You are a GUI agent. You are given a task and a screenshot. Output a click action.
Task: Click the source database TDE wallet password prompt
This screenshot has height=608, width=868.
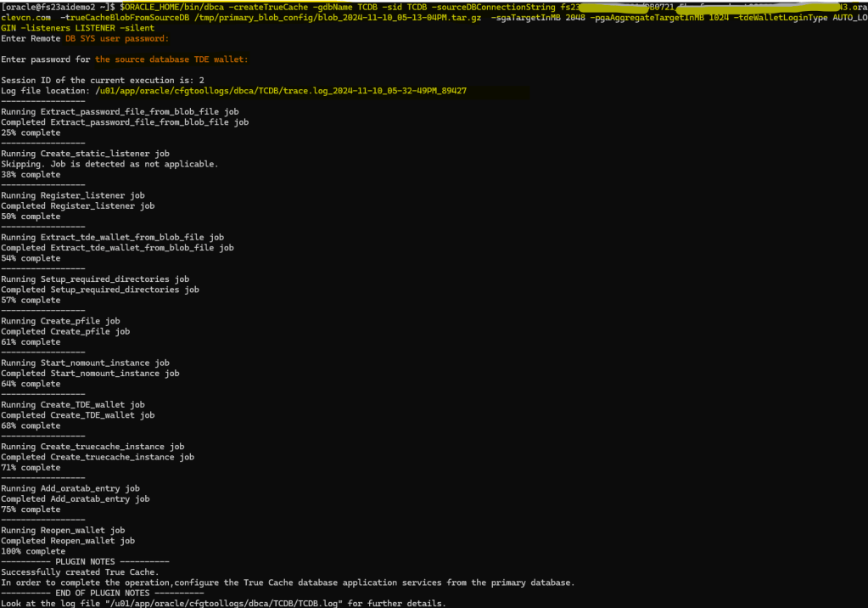click(125, 59)
